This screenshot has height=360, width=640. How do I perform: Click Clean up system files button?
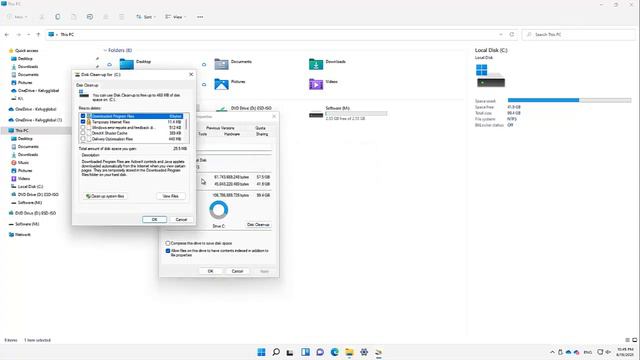105,196
